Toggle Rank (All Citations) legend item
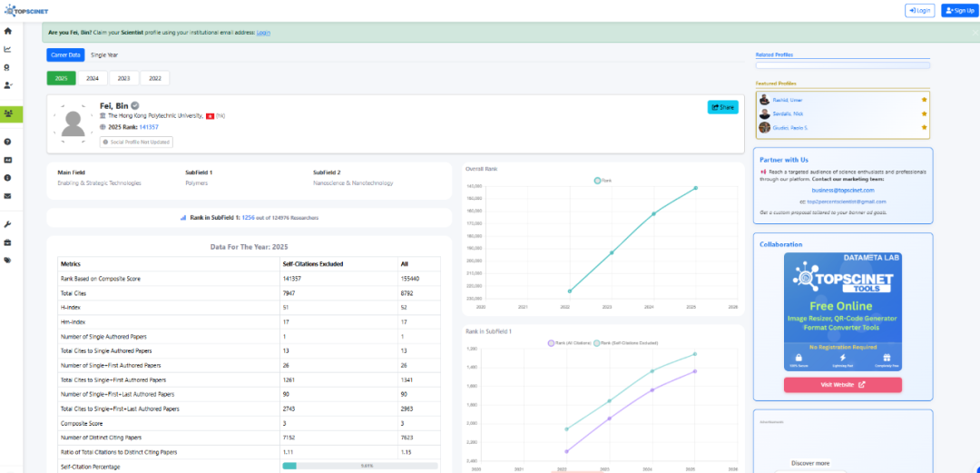This screenshot has height=473, width=980. (568, 343)
